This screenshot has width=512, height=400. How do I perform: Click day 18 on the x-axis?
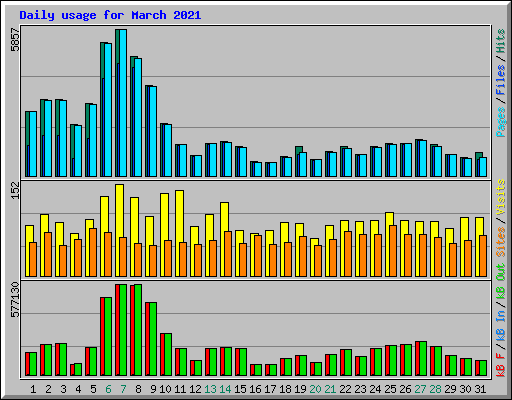285,389
